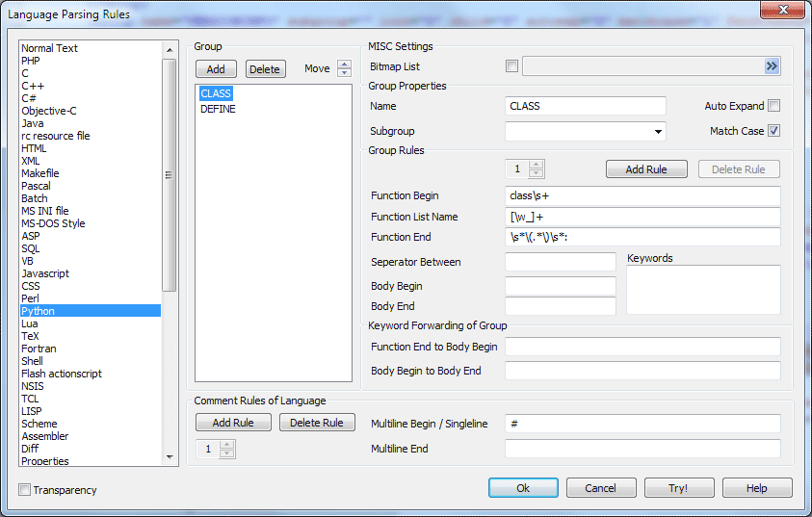The height and width of the screenshot is (517, 812).
Task: Delete the selected group
Action: (265, 69)
